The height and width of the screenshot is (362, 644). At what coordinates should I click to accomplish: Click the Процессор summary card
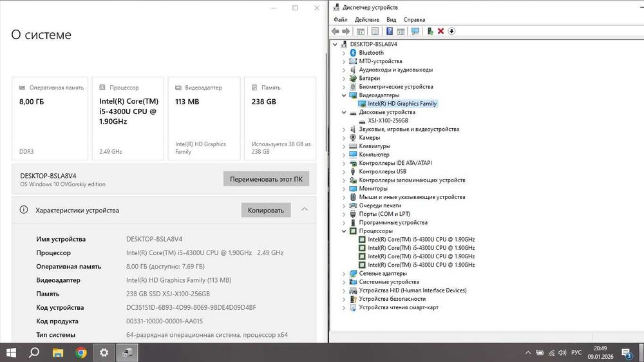tap(128, 119)
